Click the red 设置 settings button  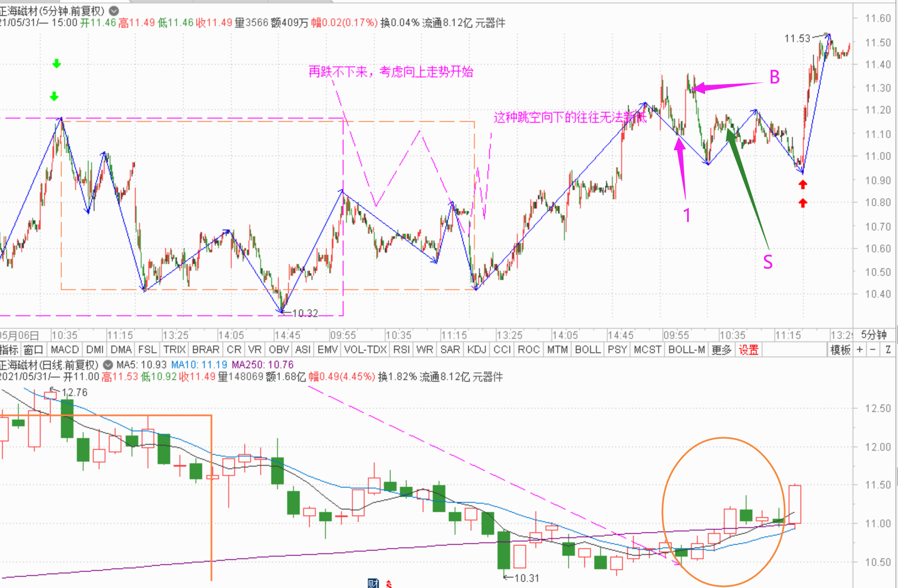point(748,350)
